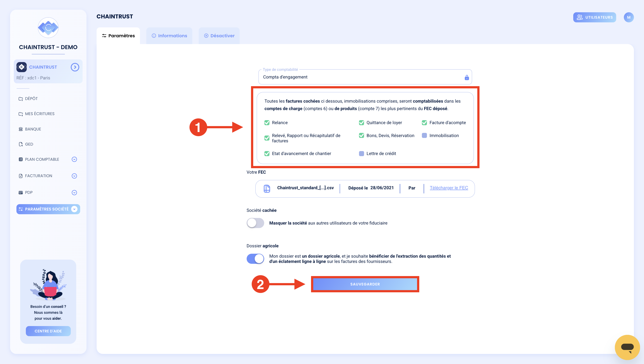The image size is (644, 364).
Task: Click the help illustration in the sidebar
Action: (x=48, y=285)
